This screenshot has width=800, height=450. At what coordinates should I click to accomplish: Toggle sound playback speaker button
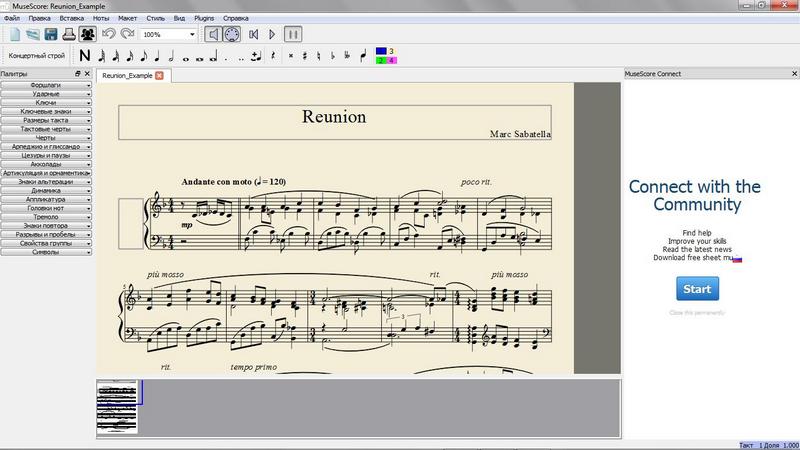pos(213,34)
